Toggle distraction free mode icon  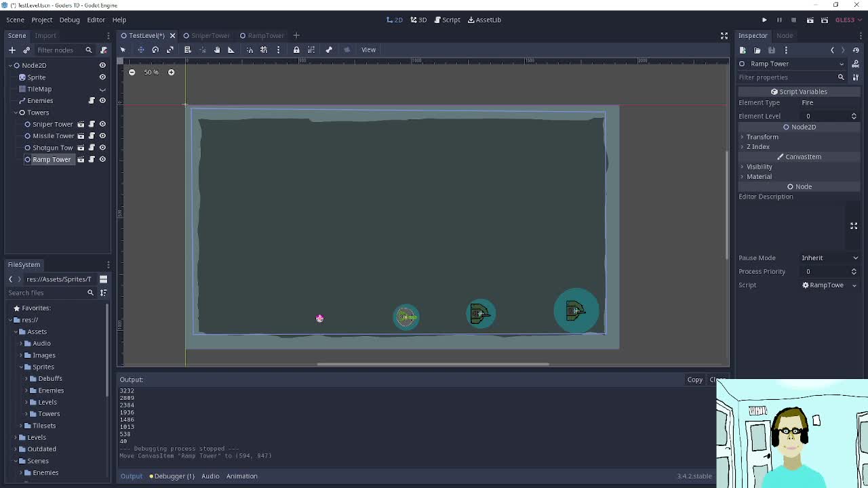[x=724, y=35]
